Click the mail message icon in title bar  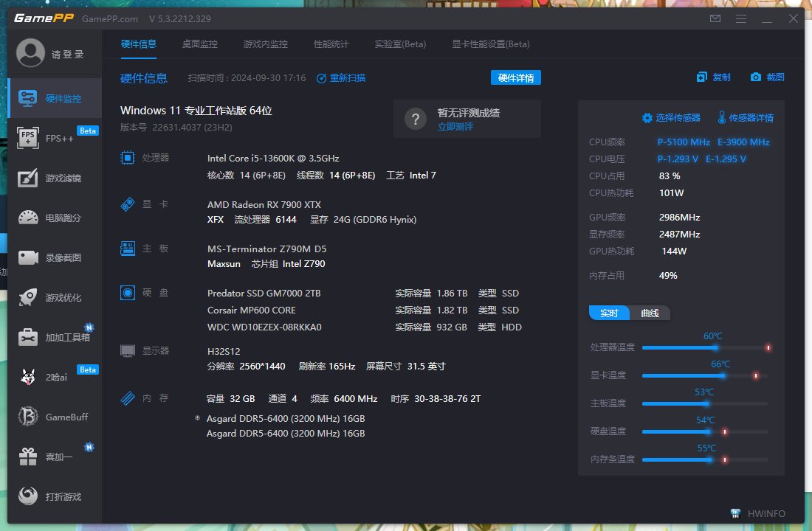715,18
